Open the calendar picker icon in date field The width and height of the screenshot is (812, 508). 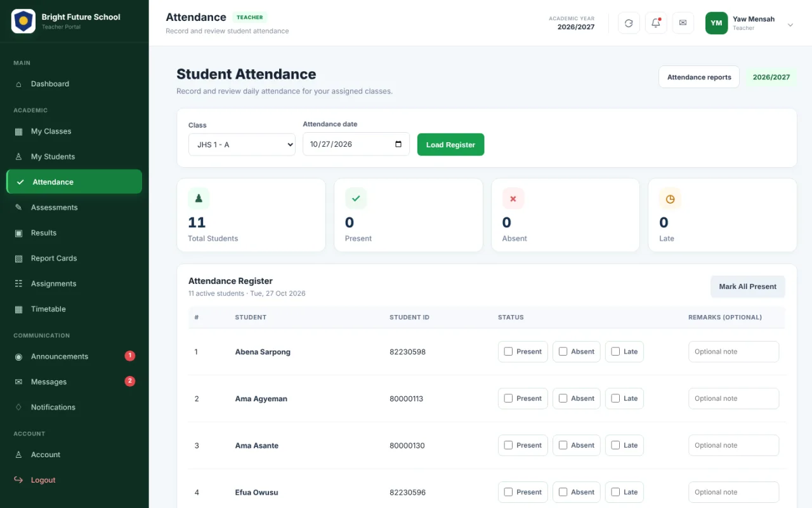pyautogui.click(x=398, y=144)
